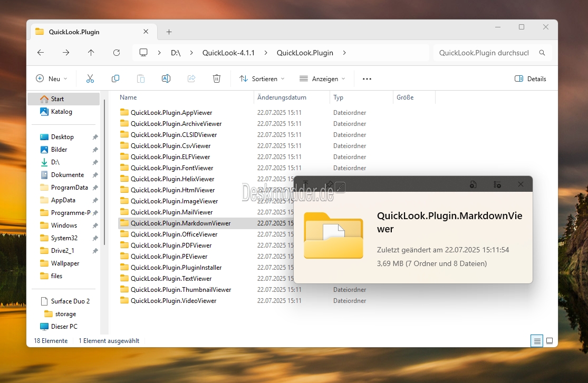Click the Cut scissors icon in toolbar

pyautogui.click(x=90, y=78)
